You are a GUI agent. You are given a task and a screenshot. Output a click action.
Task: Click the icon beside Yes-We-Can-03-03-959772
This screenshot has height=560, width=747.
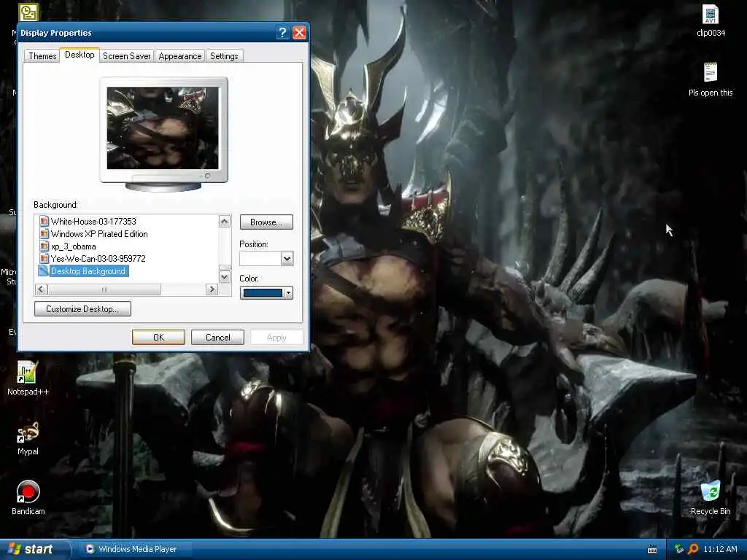[44, 258]
